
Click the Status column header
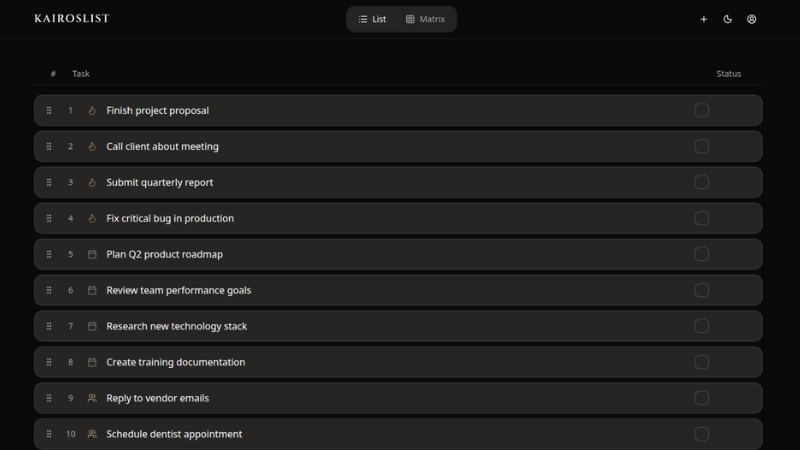coord(729,74)
